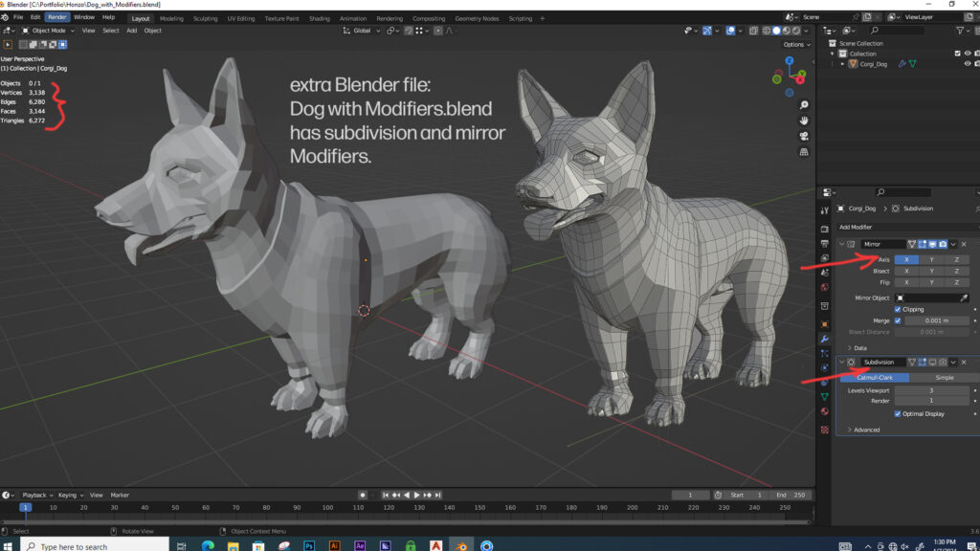This screenshot has height=551, width=980.
Task: Click the Mirror Object eyedropper icon
Action: pos(963,298)
